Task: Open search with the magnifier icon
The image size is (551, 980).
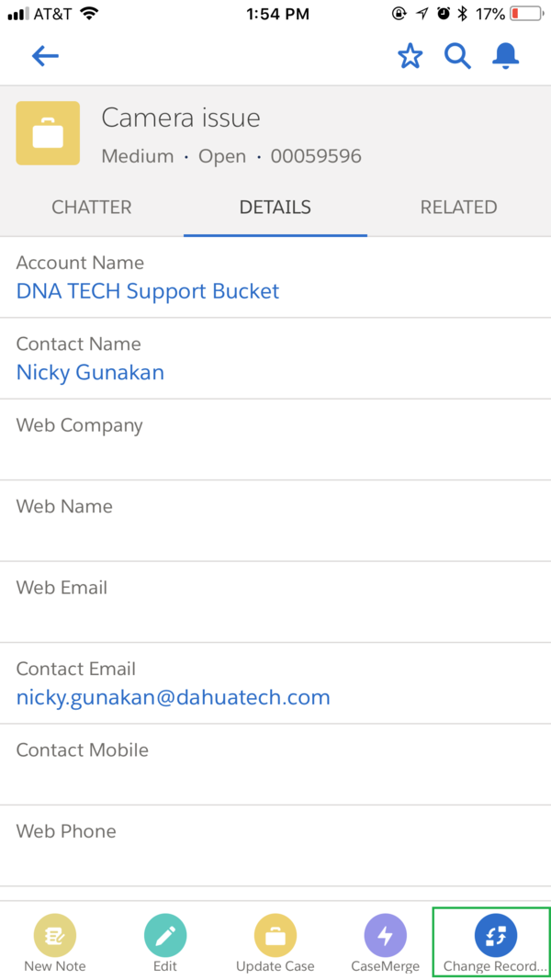Action: [457, 56]
